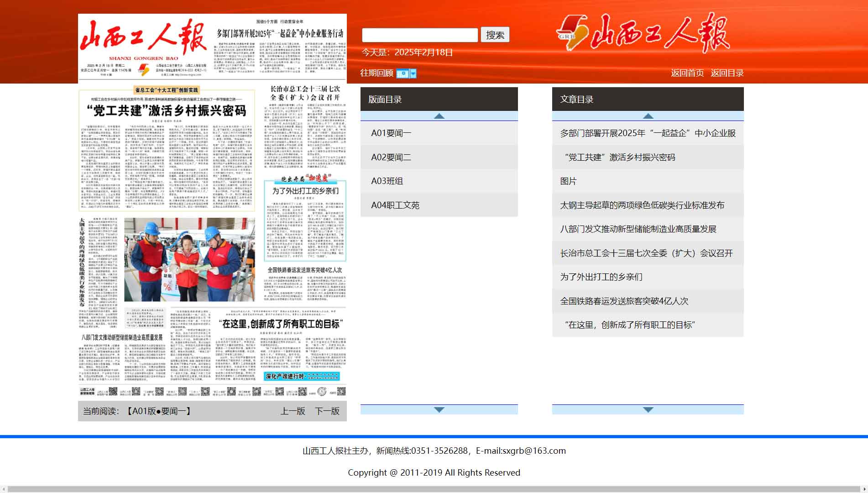The width and height of the screenshot is (868, 493).
Task: Open the 往期回顾 calendar icon
Action: (403, 73)
